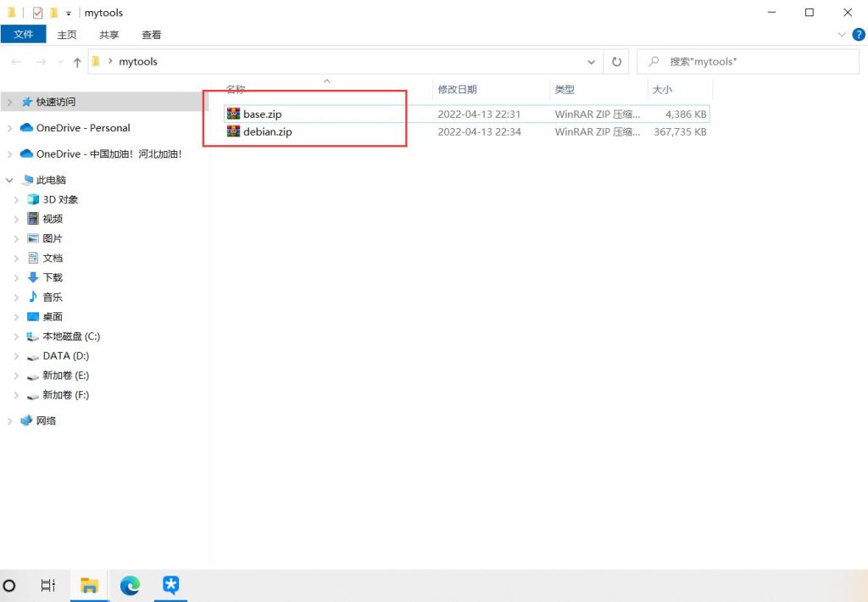The image size is (868, 602).
Task: Open recent locations dropdown arrow
Action: pyautogui.click(x=60, y=62)
